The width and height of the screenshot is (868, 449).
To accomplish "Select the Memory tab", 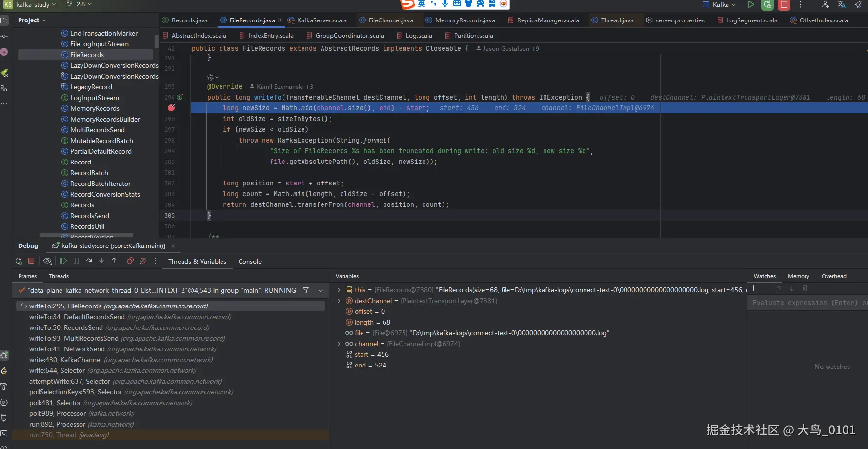I will point(798,276).
